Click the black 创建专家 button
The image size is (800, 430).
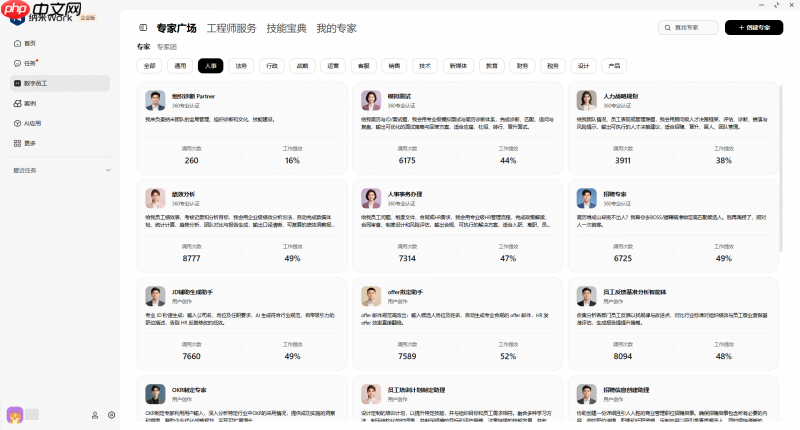pyautogui.click(x=754, y=28)
